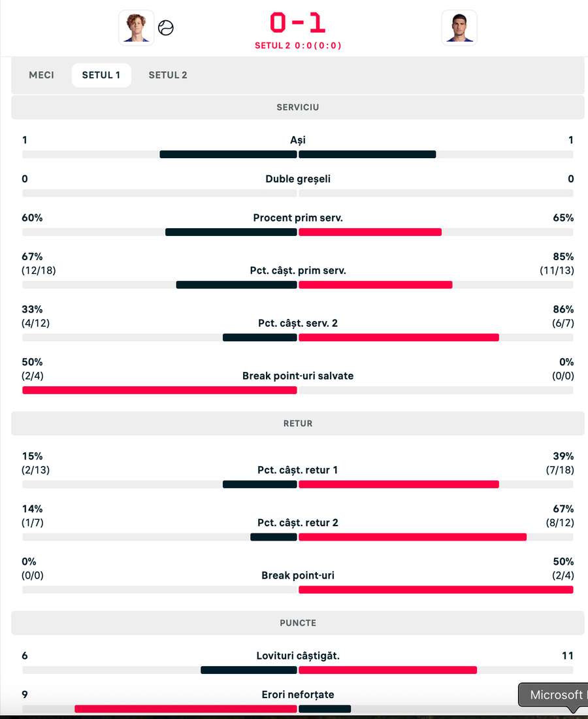Click the SERVICIU section header bar

298,107
